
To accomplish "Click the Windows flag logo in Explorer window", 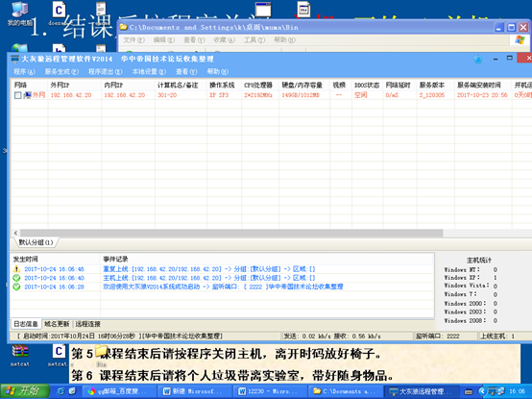I will [520, 39].
